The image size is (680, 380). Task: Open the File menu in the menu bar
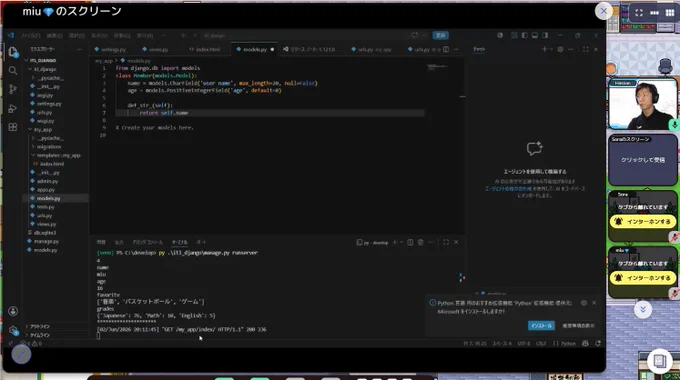click(30, 36)
